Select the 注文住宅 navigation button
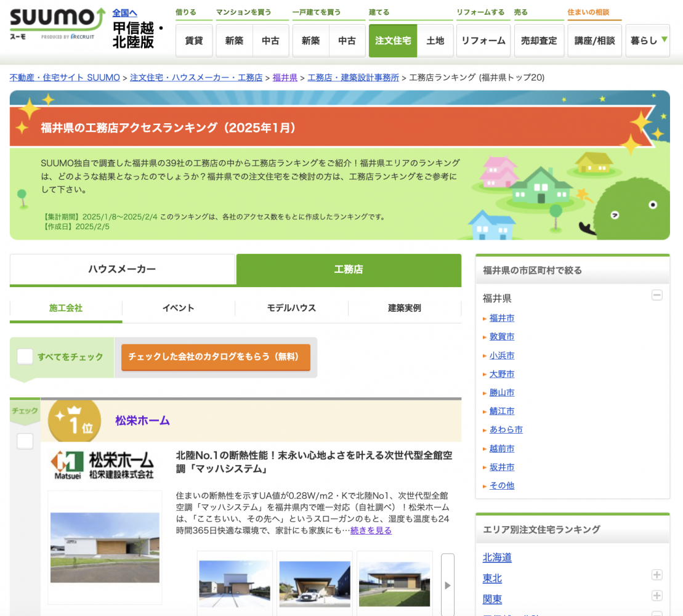The width and height of the screenshot is (683, 616). click(x=393, y=41)
